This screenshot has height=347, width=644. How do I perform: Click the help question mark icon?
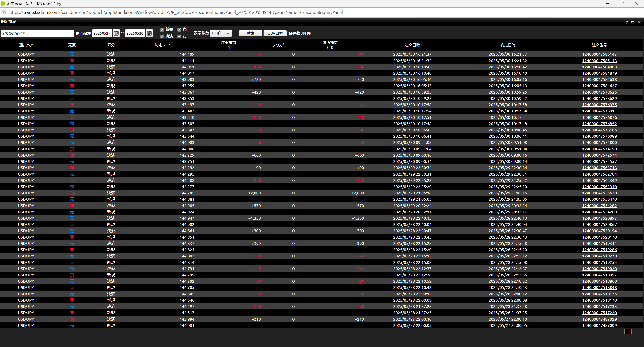(627, 22)
